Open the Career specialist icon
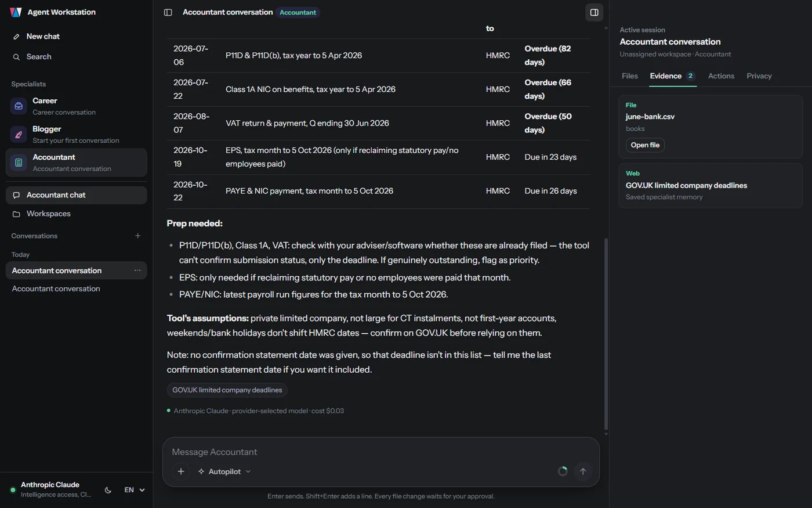The image size is (812, 508). 19,106
